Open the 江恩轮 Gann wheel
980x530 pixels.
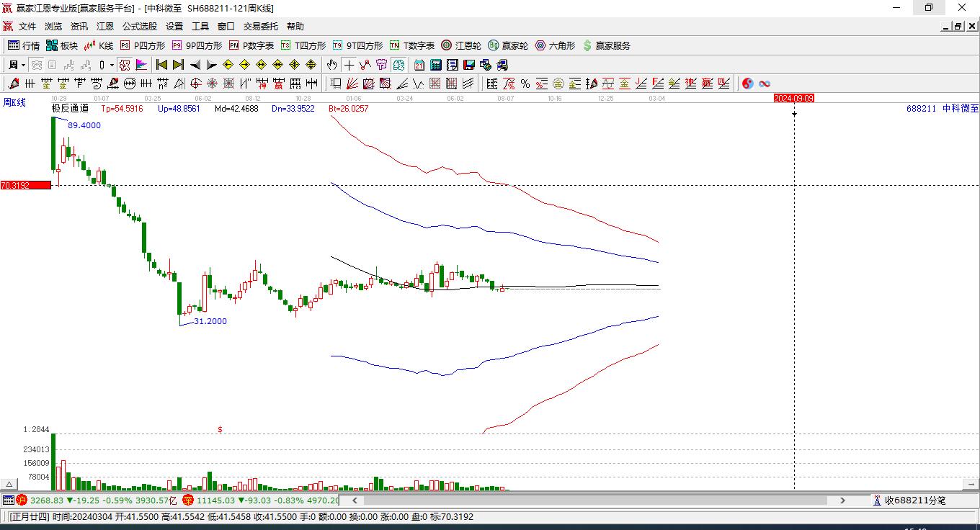click(461, 45)
